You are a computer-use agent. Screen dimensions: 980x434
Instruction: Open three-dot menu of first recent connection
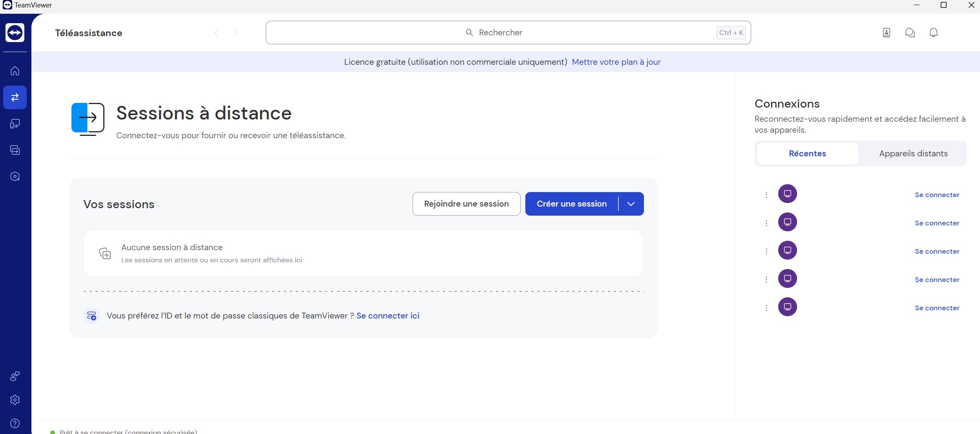pos(766,195)
